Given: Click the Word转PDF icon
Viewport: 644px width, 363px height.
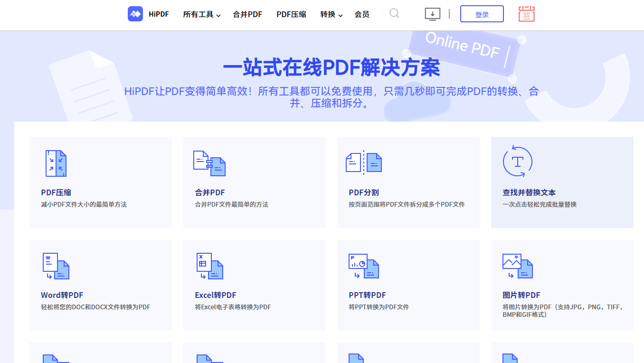Looking at the screenshot, I should coord(56,266).
